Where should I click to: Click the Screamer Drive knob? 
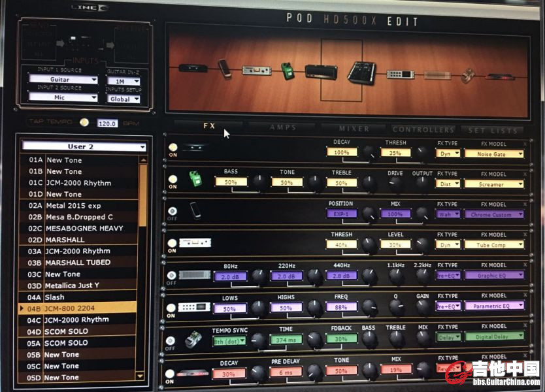395,183
